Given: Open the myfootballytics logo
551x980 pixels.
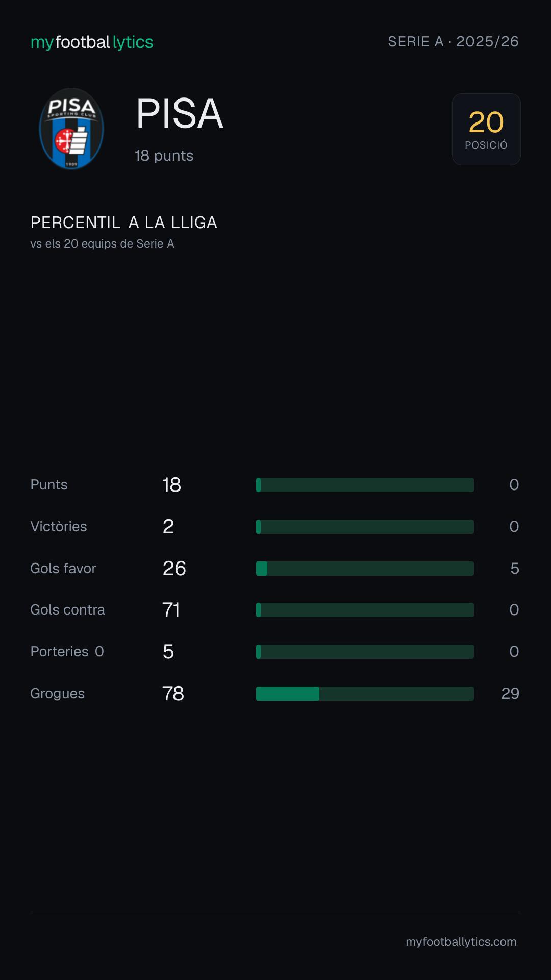Looking at the screenshot, I should (92, 42).
